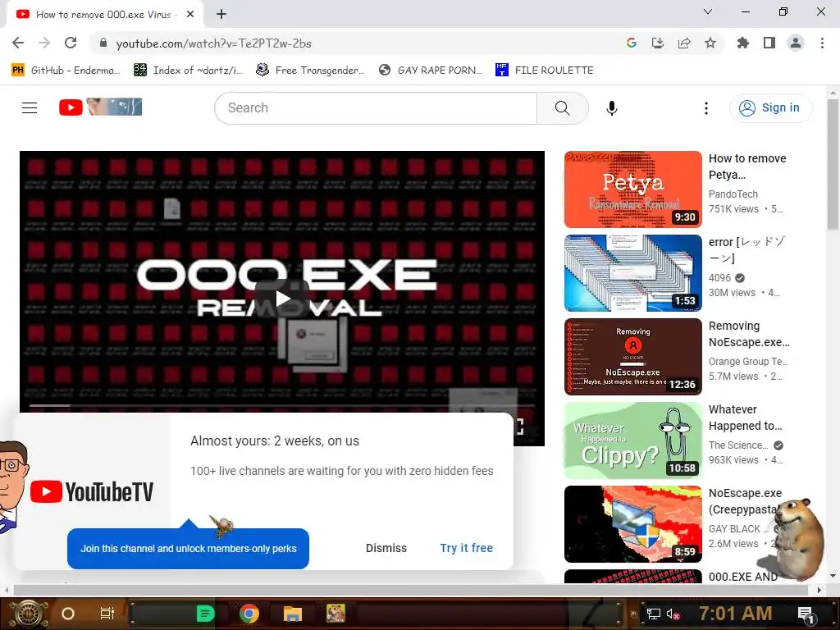Image resolution: width=840 pixels, height=630 pixels.
Task: Open a new tab with plus icon
Action: (221, 15)
